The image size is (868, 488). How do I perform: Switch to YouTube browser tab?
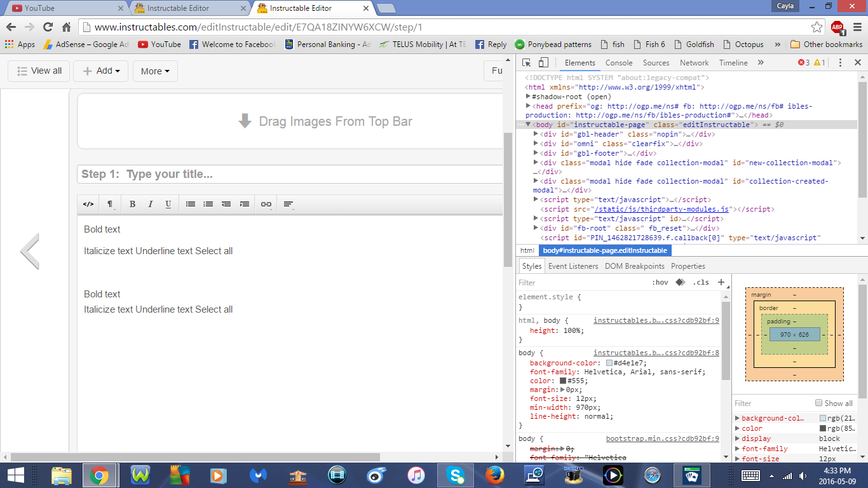click(x=66, y=8)
